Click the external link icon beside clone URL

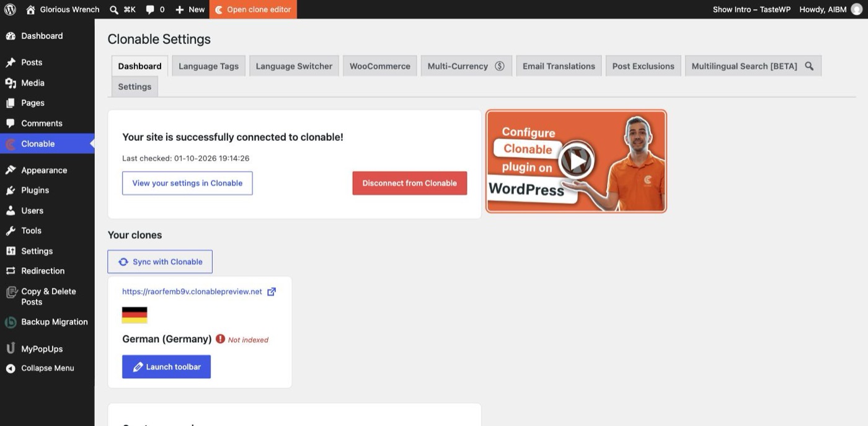pyautogui.click(x=272, y=291)
